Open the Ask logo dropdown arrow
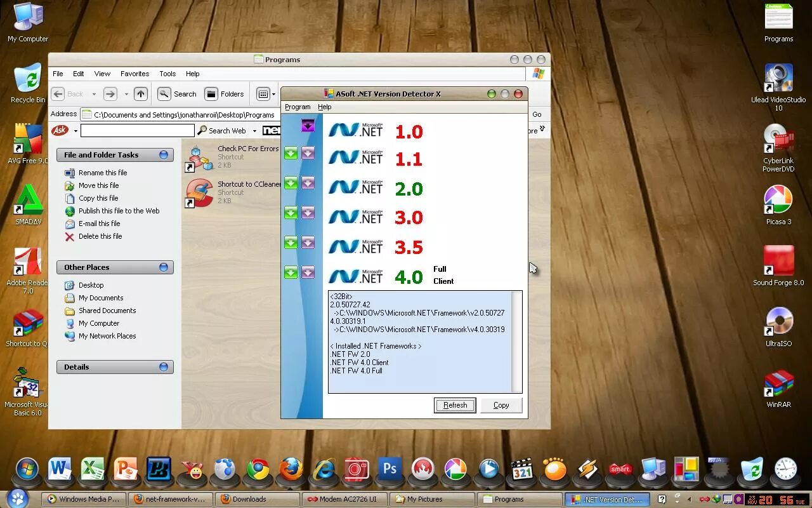The width and height of the screenshot is (812, 508). pyautogui.click(x=75, y=131)
